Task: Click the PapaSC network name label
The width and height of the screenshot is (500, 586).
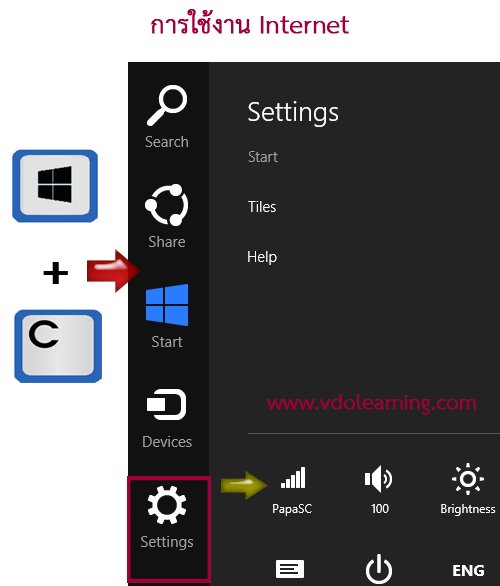Action: pyautogui.click(x=292, y=509)
